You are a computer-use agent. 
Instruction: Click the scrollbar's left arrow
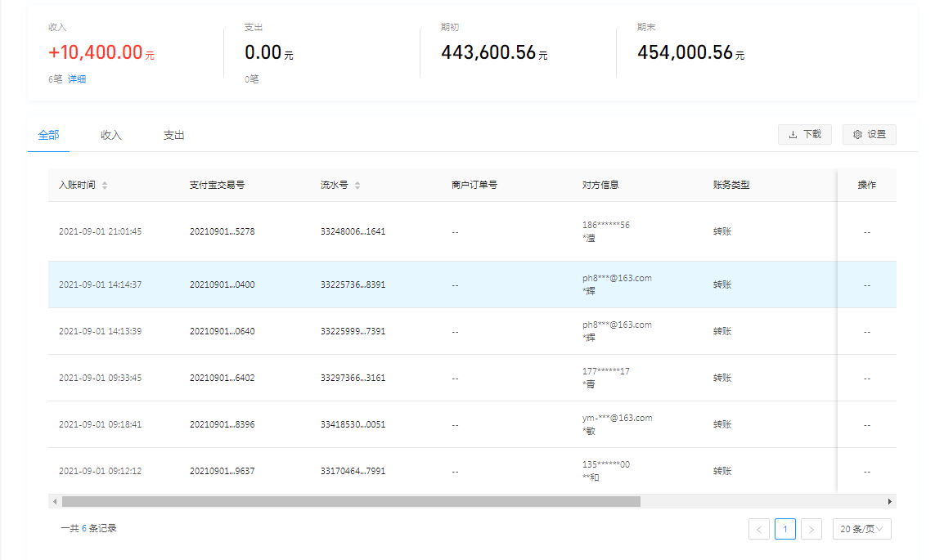point(55,501)
